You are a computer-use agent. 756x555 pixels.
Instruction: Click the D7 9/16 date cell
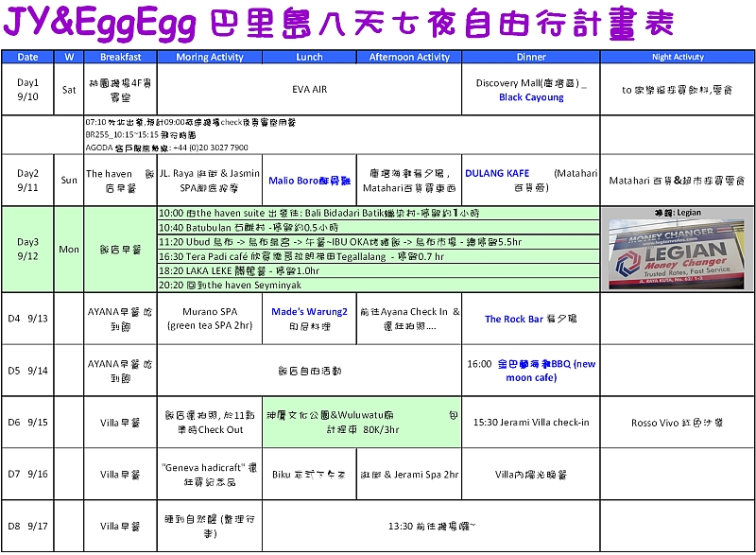click(x=27, y=474)
